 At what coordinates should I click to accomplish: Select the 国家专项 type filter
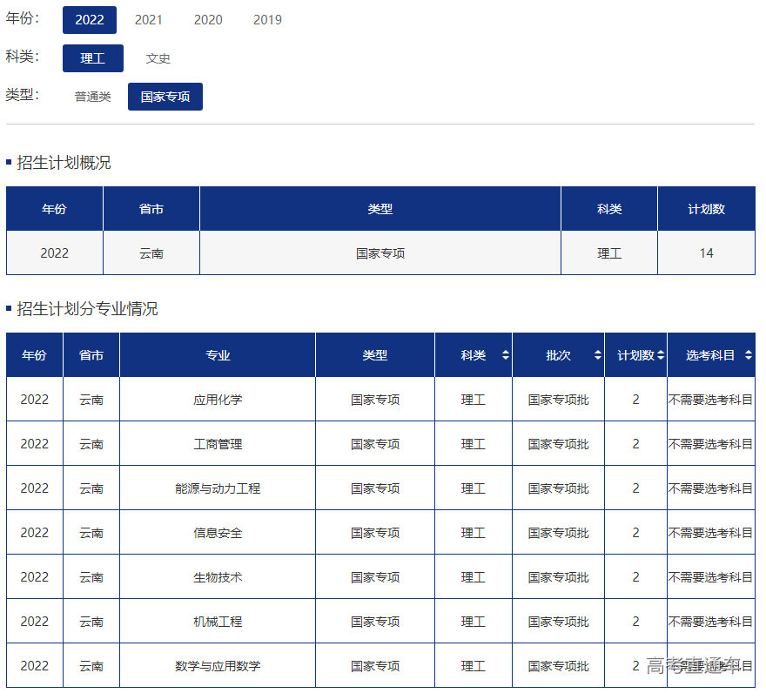tap(165, 97)
